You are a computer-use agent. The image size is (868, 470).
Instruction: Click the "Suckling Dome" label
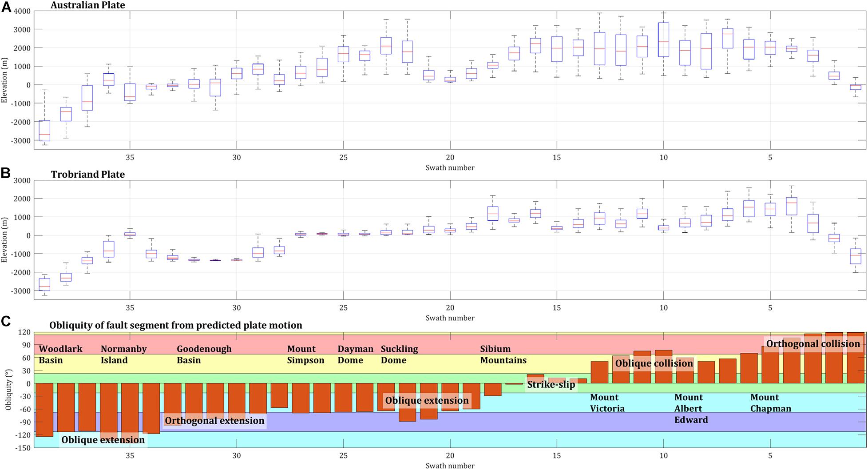tap(400, 354)
